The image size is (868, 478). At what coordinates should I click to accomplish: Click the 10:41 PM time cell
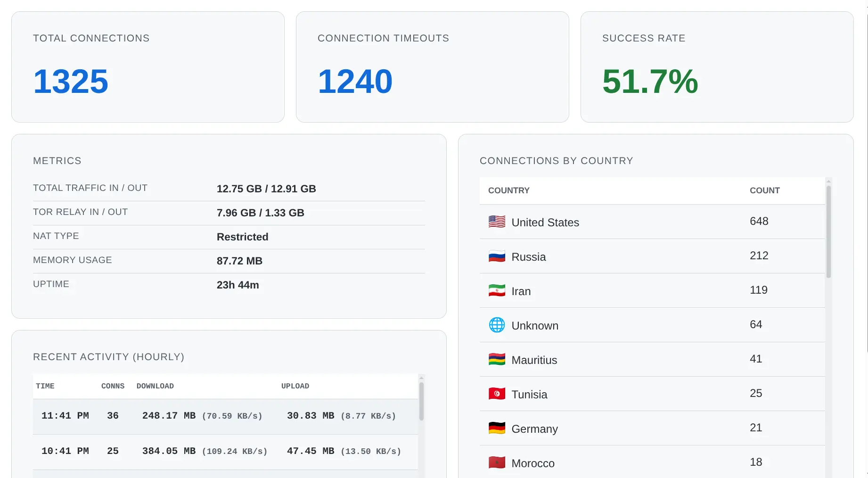pyautogui.click(x=65, y=451)
